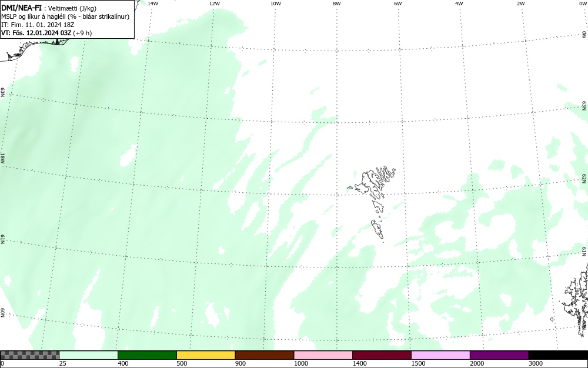Click the DMI/NEA-FI title text
Image resolution: width=588 pixels, height=368 pixels.
point(21,8)
